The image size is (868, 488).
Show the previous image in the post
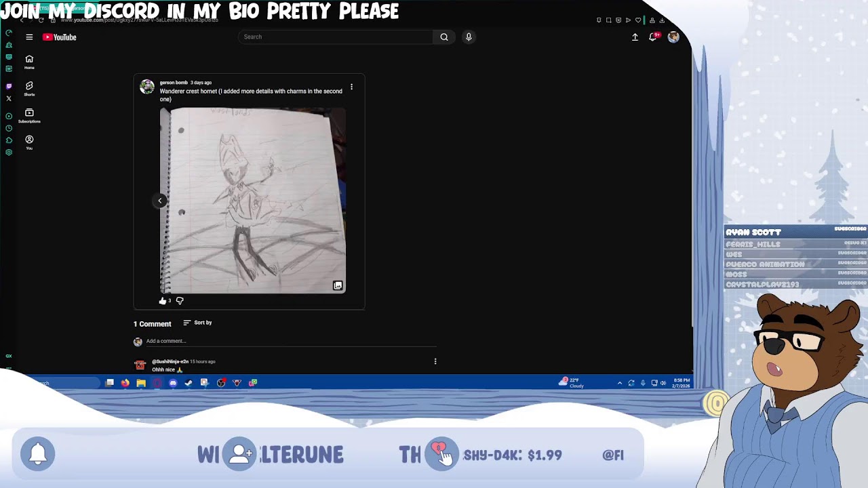coord(160,201)
